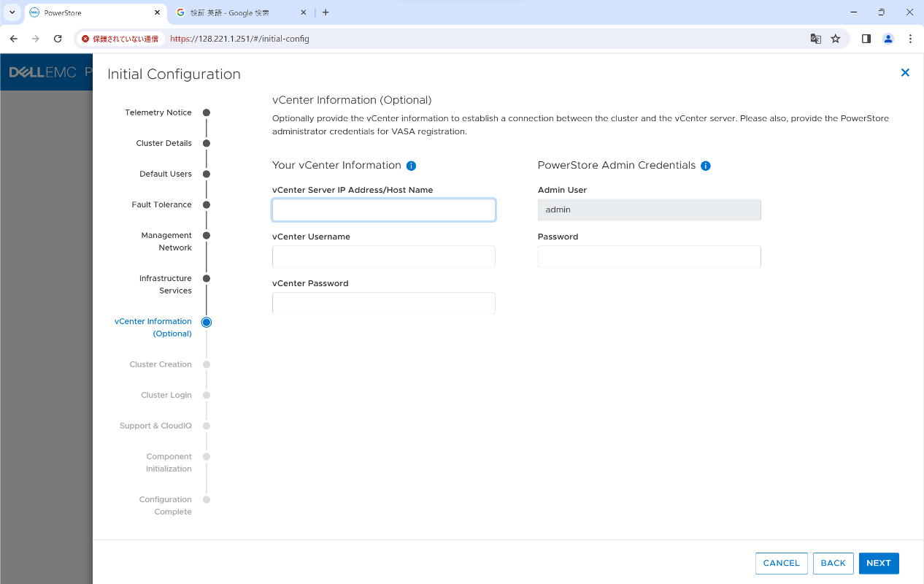The width and height of the screenshot is (924, 584).
Task: Focus the vCenter Server IP Address/Host Name field
Action: pos(384,210)
